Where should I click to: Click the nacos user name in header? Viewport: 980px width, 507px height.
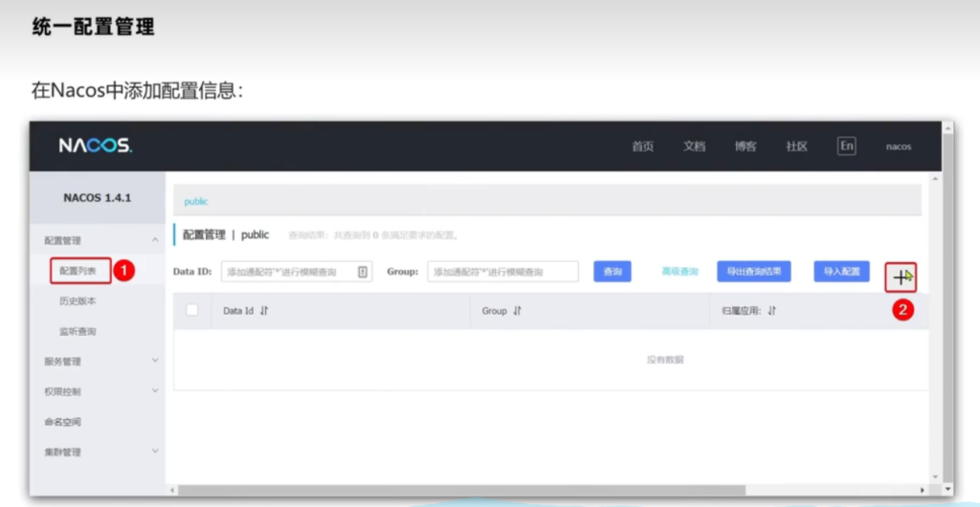[898, 147]
